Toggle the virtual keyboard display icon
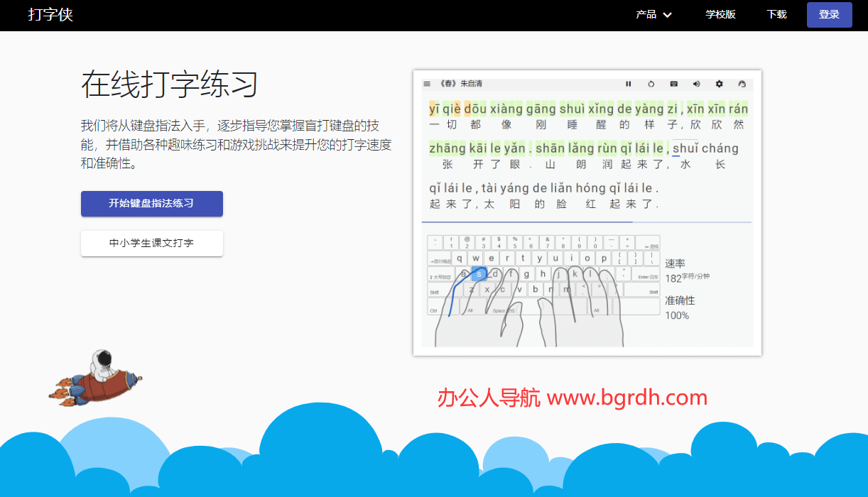 (673, 84)
